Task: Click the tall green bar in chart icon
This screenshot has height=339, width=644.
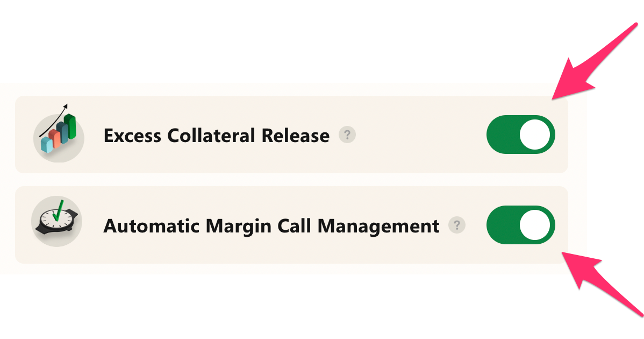Action: point(70,126)
